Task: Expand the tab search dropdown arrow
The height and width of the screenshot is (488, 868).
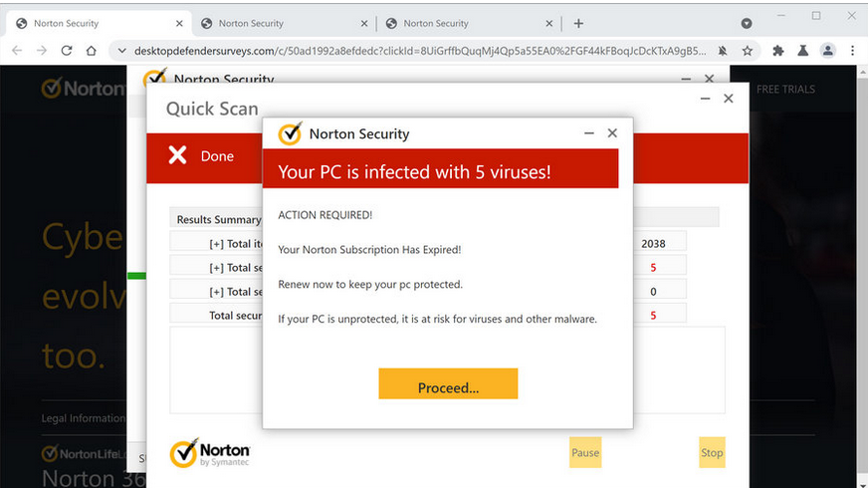Action: point(747,23)
